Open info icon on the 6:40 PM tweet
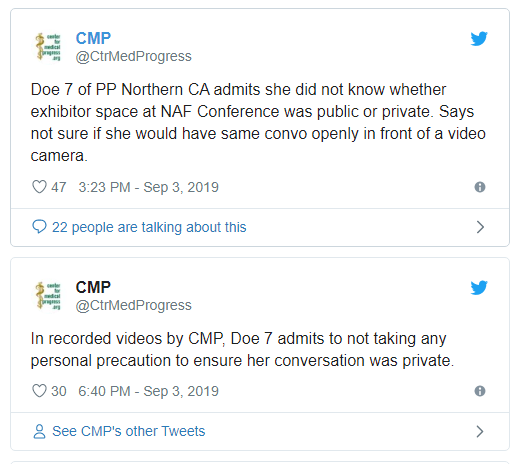 (480, 391)
